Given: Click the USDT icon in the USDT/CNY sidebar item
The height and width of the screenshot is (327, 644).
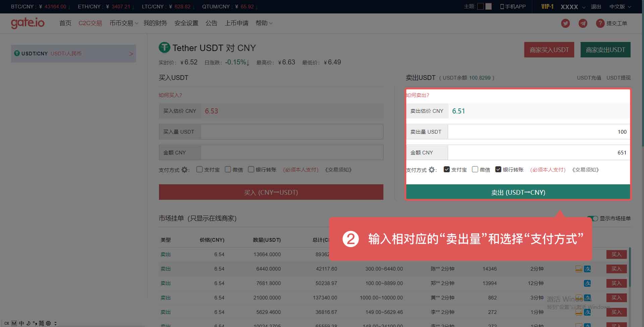Looking at the screenshot, I should [17, 53].
